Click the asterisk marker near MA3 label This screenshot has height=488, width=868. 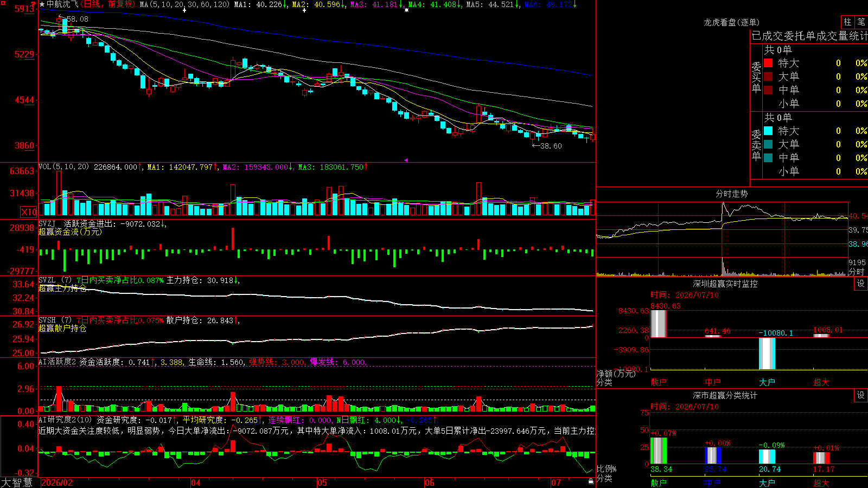tap(406, 10)
